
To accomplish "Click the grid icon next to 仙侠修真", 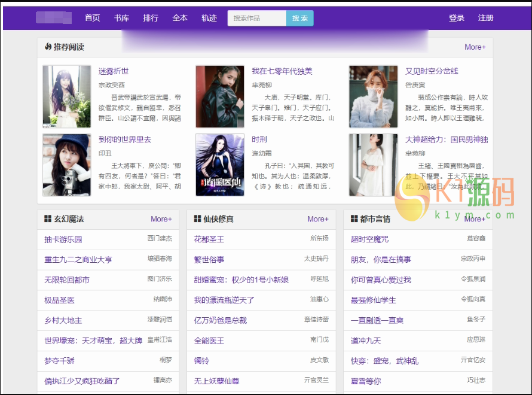I will coord(197,219).
